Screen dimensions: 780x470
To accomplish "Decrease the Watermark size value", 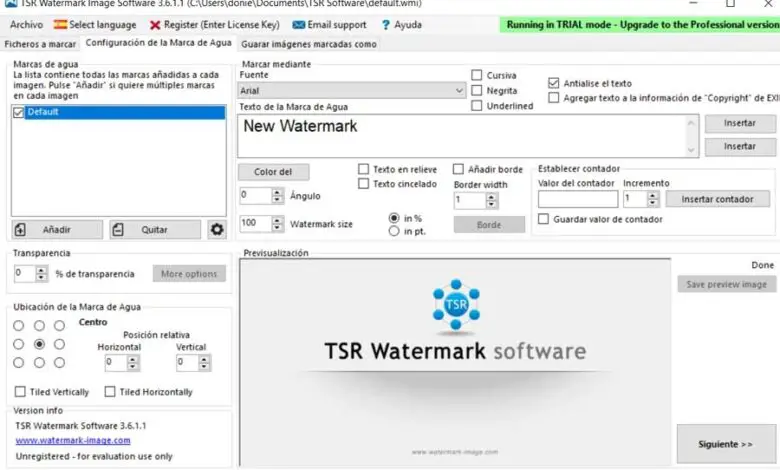I will point(278,227).
